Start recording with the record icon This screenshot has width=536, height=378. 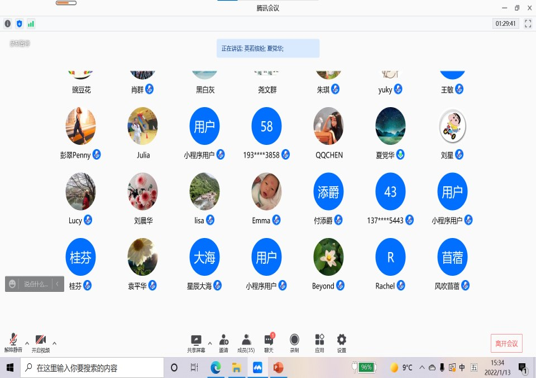pyautogui.click(x=294, y=343)
